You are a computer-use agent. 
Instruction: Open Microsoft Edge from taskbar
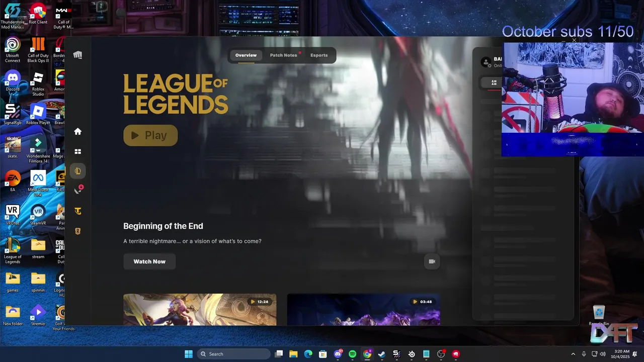coord(308,354)
